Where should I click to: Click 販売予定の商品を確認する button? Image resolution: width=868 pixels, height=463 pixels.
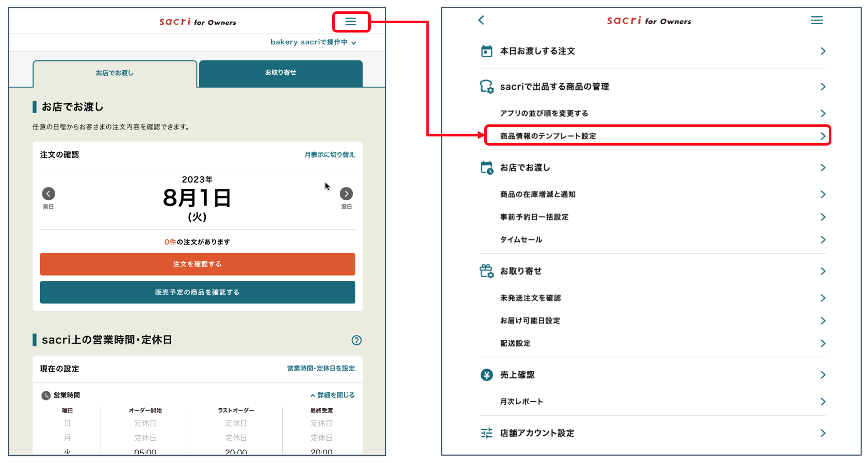click(198, 292)
